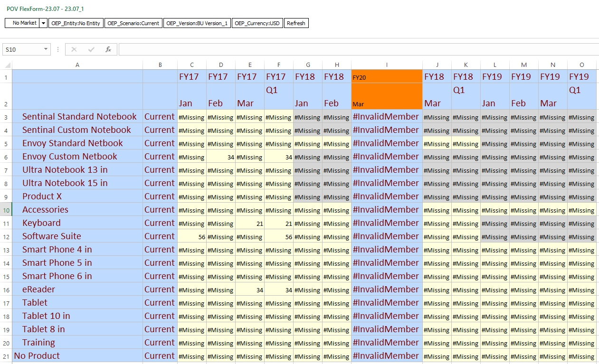Select the #InvalidMember cell for Tablet
599x364 pixels.
click(386, 303)
